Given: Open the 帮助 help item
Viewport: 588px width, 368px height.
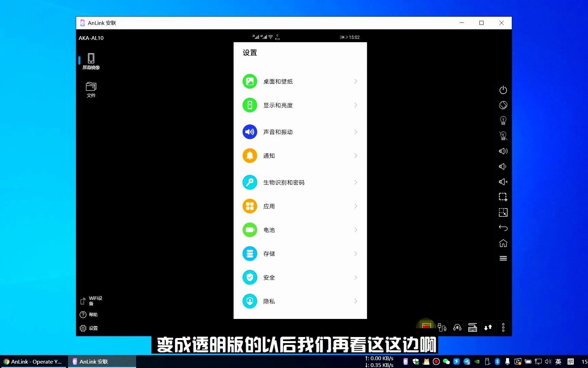Looking at the screenshot, I should point(89,315).
